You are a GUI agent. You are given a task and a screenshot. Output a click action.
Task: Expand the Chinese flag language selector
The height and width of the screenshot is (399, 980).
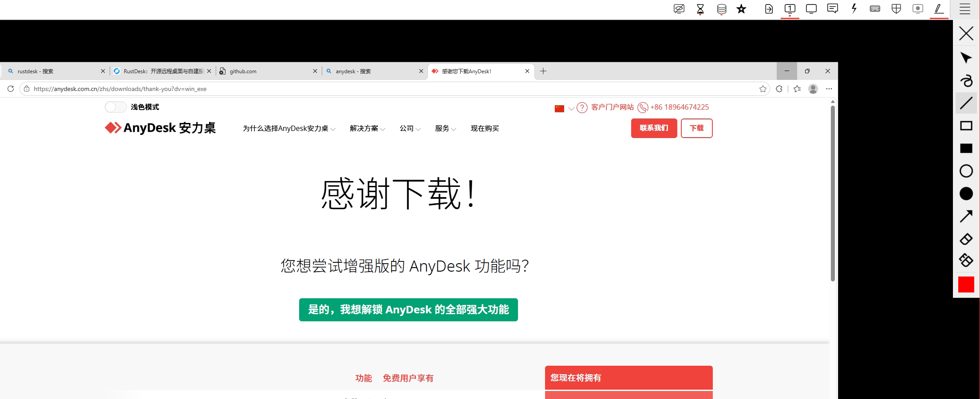[x=564, y=108]
